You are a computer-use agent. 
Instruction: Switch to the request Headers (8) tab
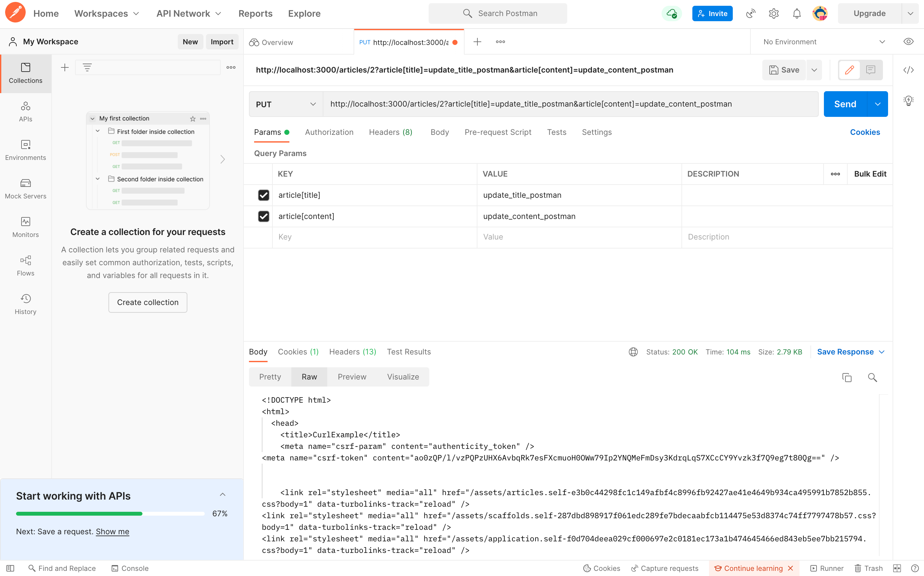point(390,132)
